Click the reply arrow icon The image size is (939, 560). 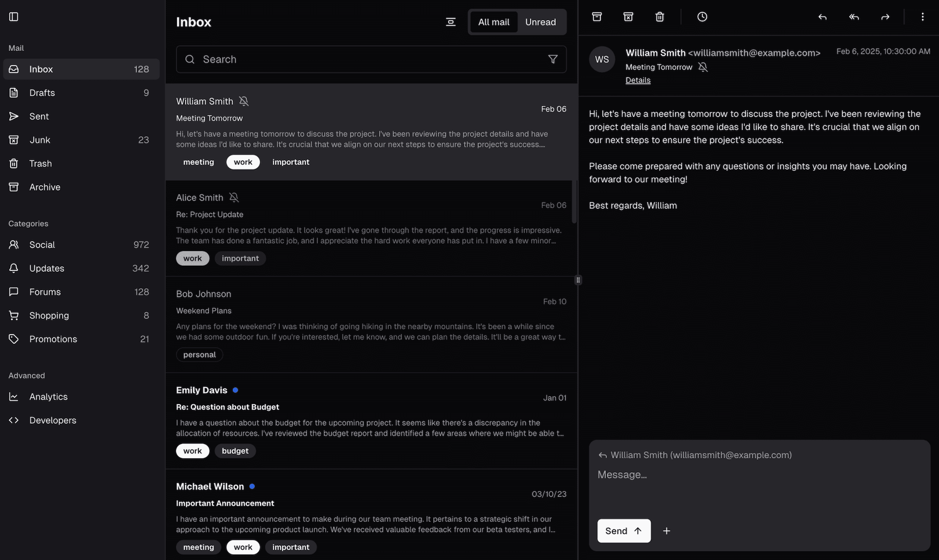point(822,17)
